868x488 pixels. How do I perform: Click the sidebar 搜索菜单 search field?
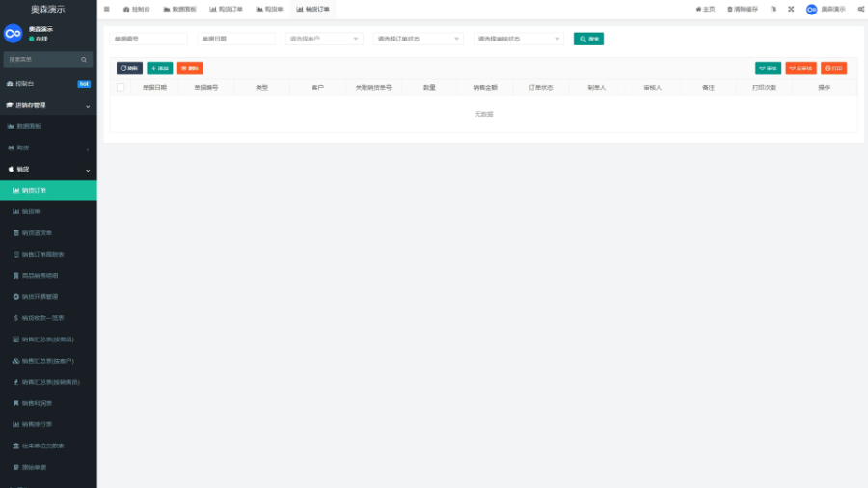(42, 59)
